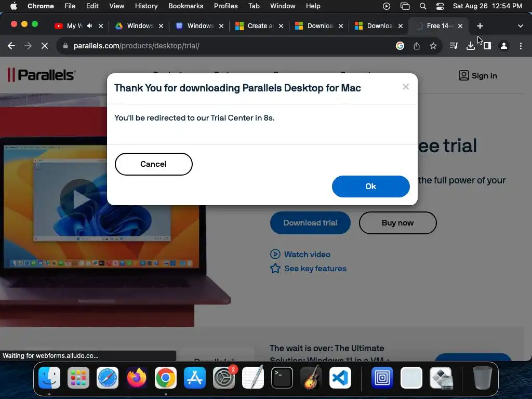The width and height of the screenshot is (532, 399).
Task: Click the Parallels logo
Action: click(x=42, y=75)
